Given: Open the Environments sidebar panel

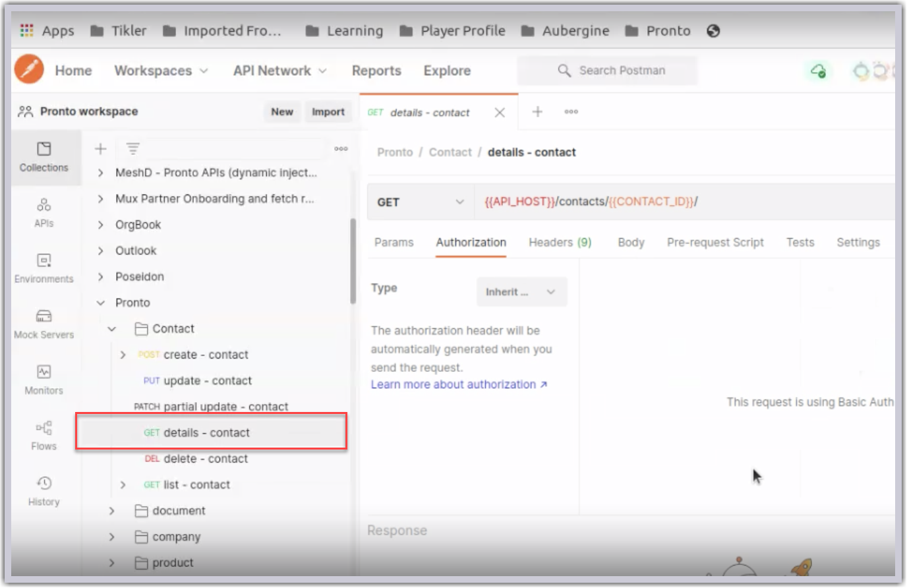Looking at the screenshot, I should [44, 268].
